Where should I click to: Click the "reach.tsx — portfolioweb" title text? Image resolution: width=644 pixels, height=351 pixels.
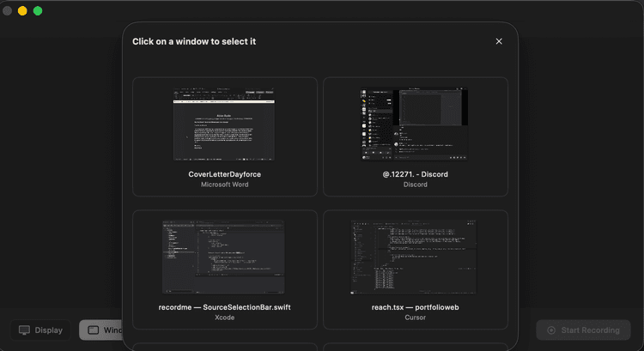[415, 307]
